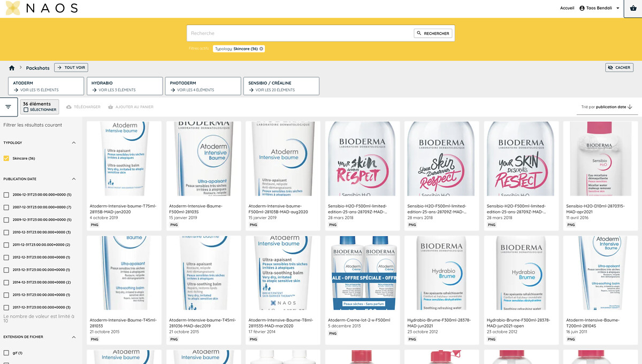Go to the home breadcrumb icon

point(12,68)
